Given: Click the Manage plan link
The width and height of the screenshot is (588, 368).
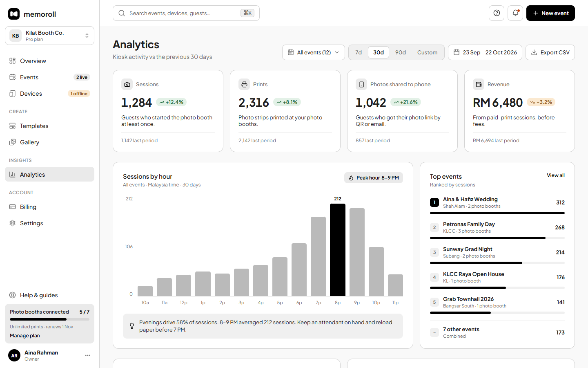Looking at the screenshot, I should coord(25,336).
